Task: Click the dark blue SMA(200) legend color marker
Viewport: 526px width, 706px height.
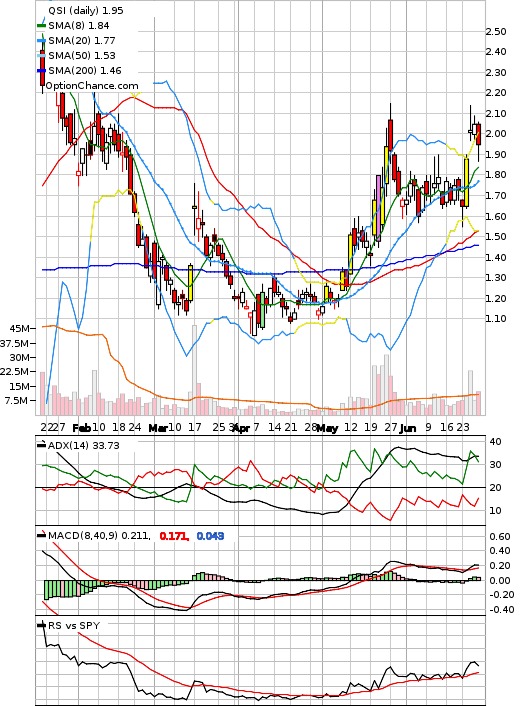Action: pos(41,71)
